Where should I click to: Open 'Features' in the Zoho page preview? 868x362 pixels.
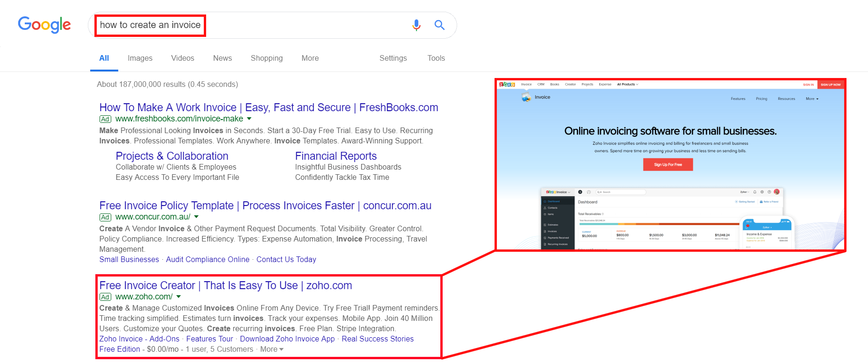(x=738, y=99)
